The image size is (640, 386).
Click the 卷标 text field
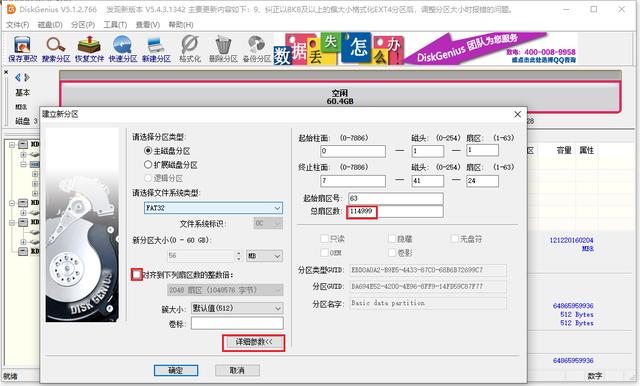point(237,324)
